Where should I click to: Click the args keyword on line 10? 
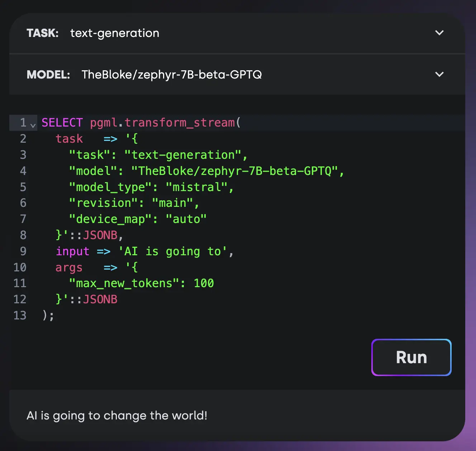69,267
